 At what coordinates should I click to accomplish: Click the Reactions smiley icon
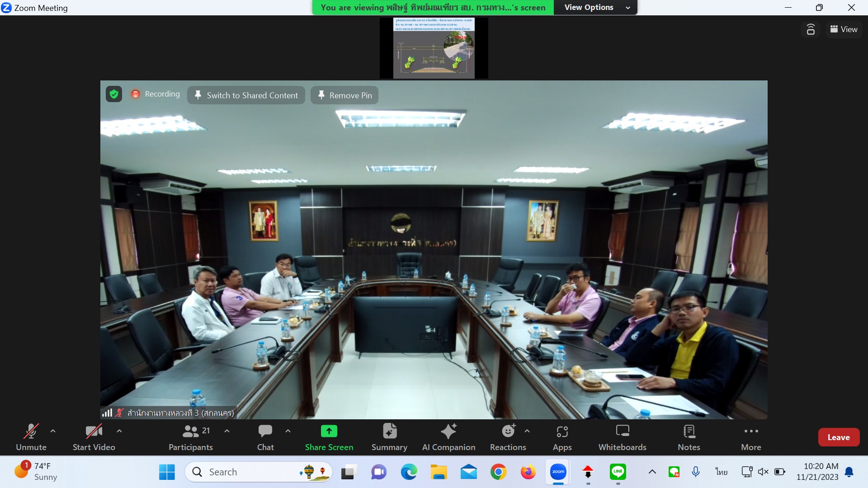508,432
